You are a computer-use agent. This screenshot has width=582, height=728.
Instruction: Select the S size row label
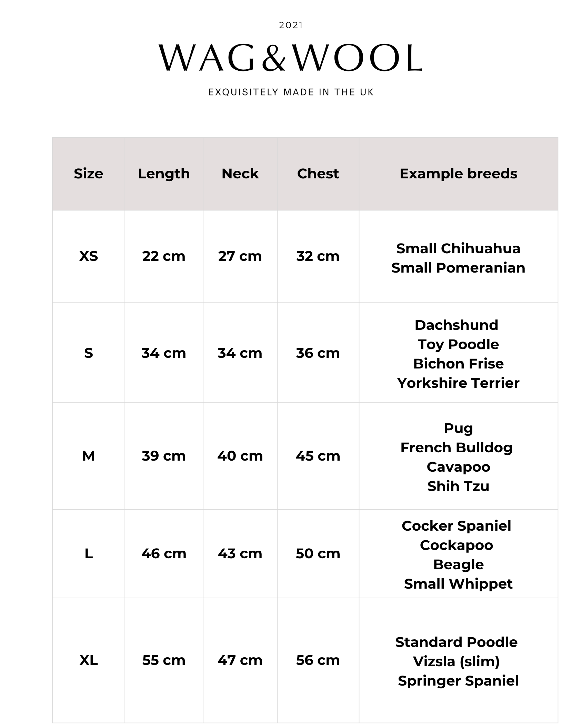(89, 353)
